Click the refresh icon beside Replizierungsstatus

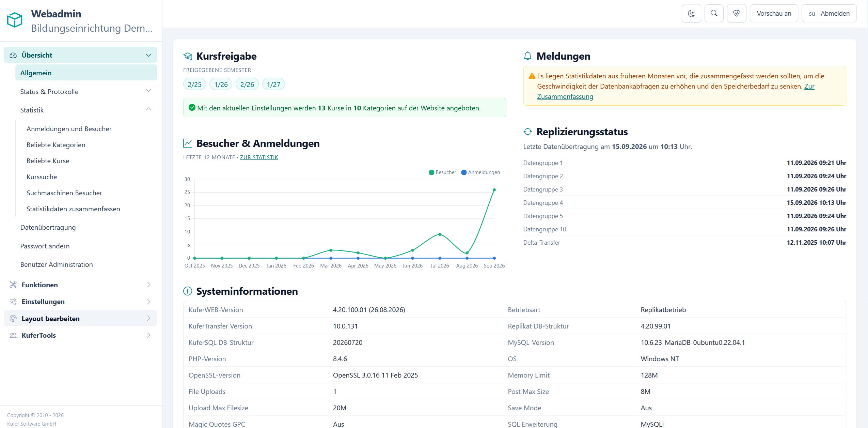coord(527,132)
